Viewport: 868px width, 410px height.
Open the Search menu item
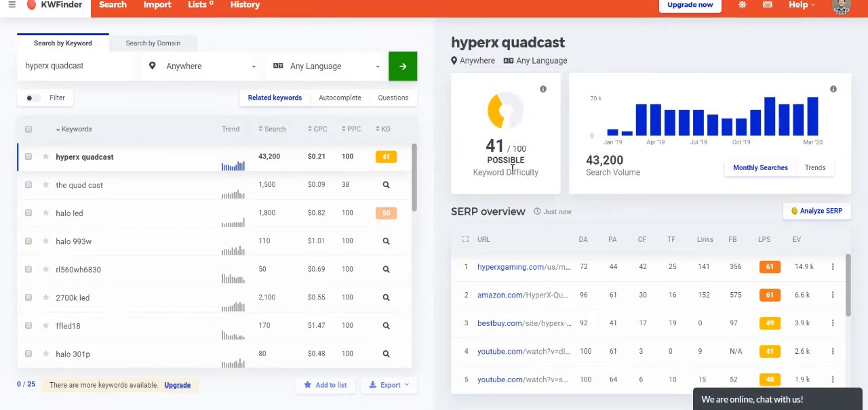coord(113,5)
